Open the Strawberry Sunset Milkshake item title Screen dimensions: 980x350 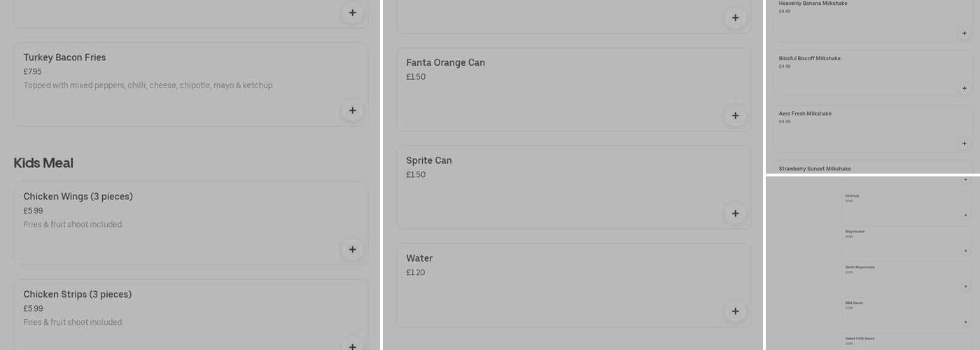pyautogui.click(x=815, y=169)
